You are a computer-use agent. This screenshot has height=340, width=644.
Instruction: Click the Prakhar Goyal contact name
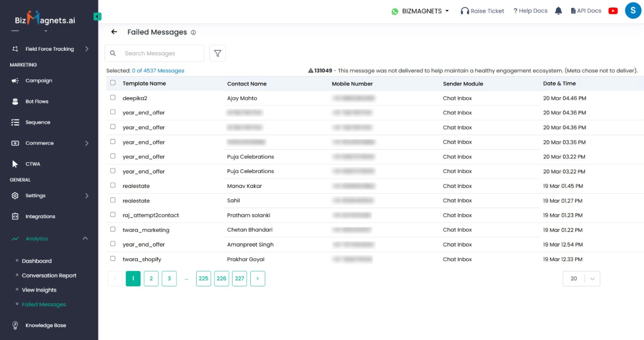pos(246,259)
